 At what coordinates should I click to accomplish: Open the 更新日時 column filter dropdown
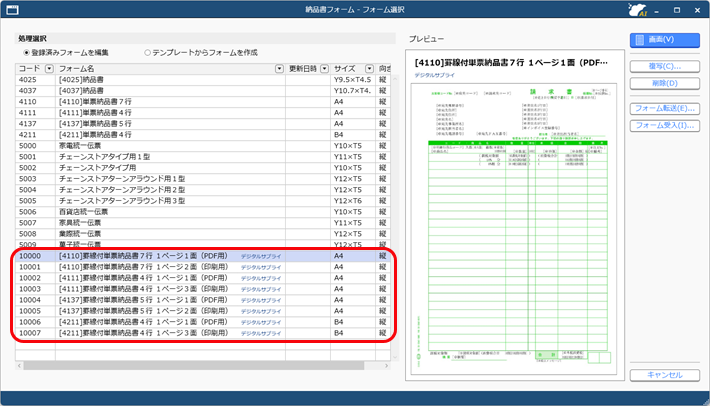[x=324, y=69]
